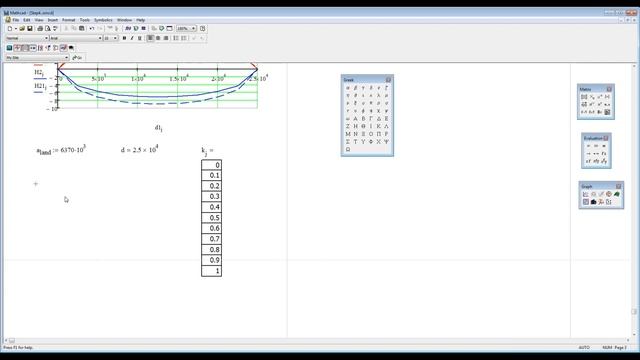Open a file with the folder icon
This screenshot has height=360, width=640.
point(22,29)
